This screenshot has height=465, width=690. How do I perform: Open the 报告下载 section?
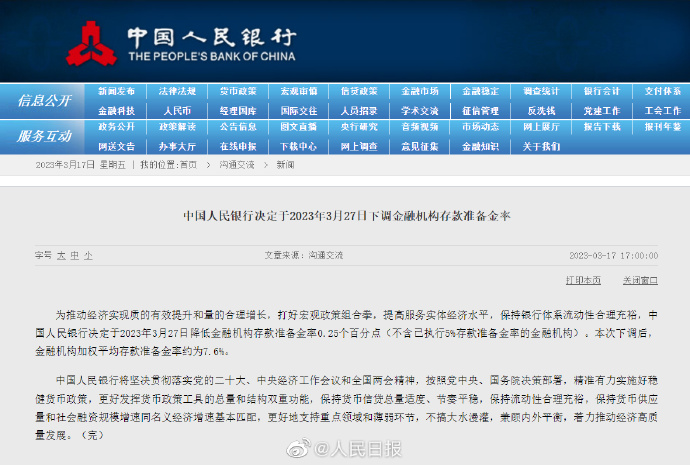[602, 127]
